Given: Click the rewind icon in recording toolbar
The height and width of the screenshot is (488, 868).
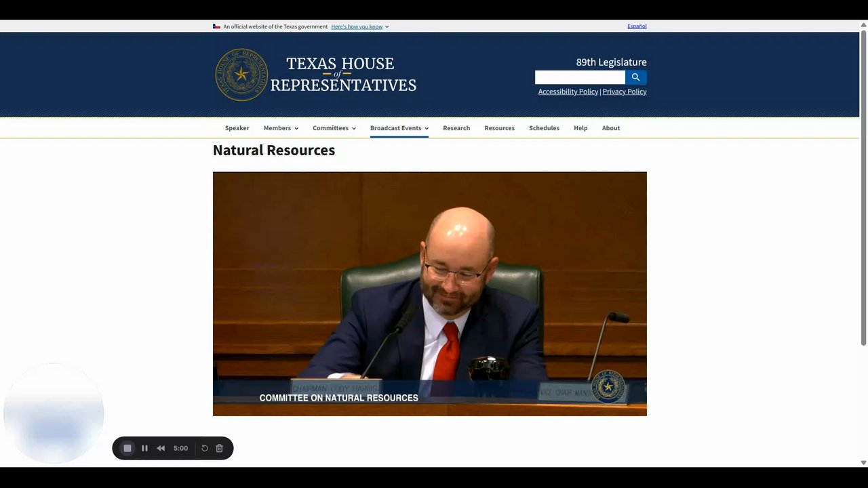Looking at the screenshot, I should 161,448.
